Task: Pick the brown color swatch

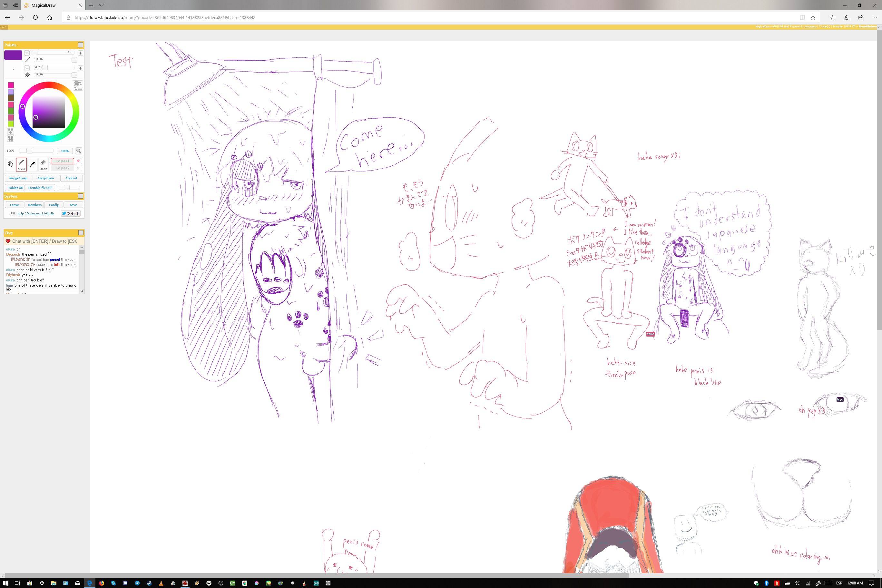Action: pos(11,98)
